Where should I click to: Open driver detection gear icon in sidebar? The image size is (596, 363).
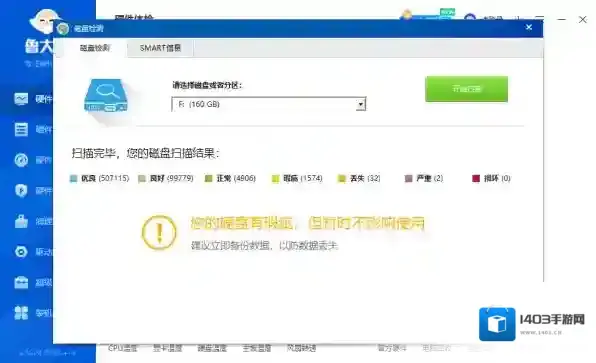coord(21,252)
